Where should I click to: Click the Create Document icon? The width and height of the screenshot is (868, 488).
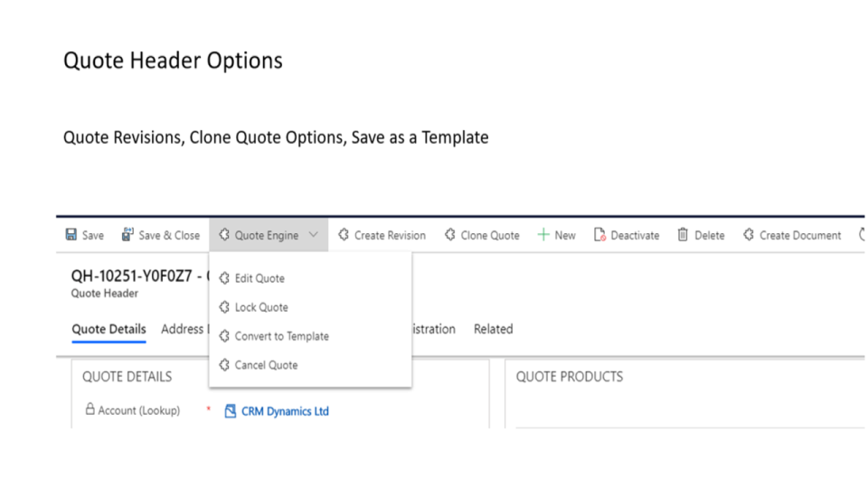[749, 235]
